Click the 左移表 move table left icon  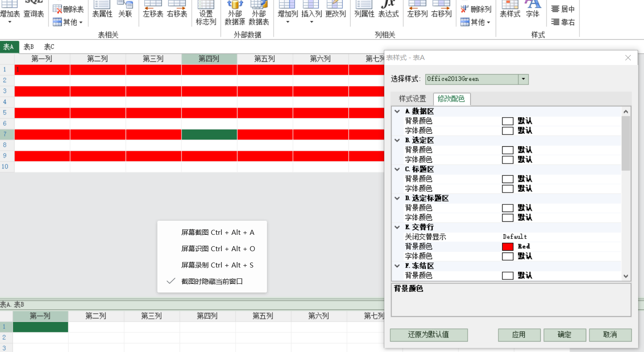pyautogui.click(x=153, y=9)
